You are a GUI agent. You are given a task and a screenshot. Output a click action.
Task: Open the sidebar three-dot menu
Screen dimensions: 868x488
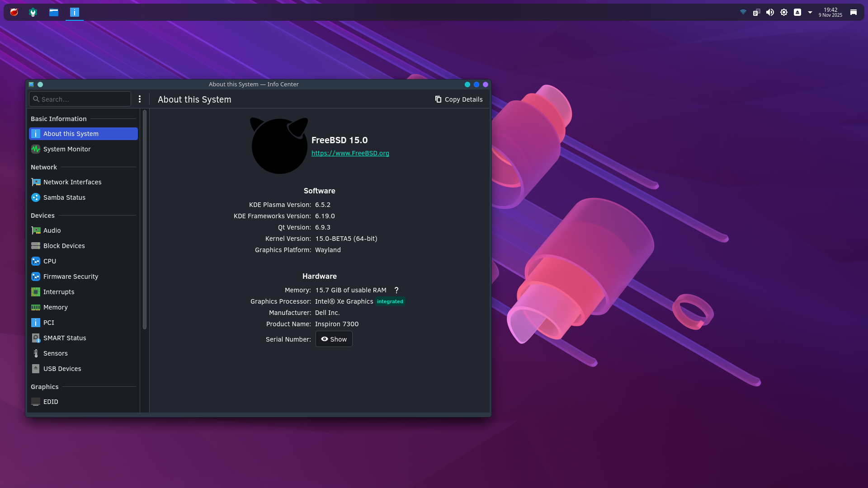pyautogui.click(x=140, y=99)
